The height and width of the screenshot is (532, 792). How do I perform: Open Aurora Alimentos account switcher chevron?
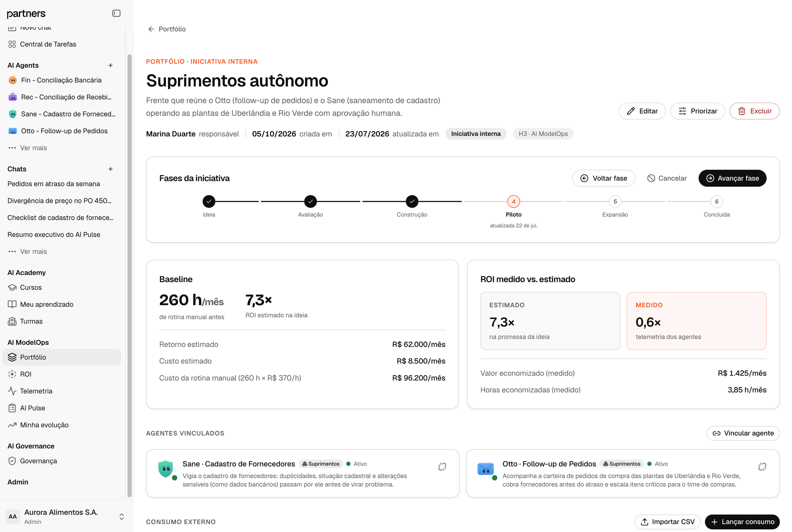122,517
